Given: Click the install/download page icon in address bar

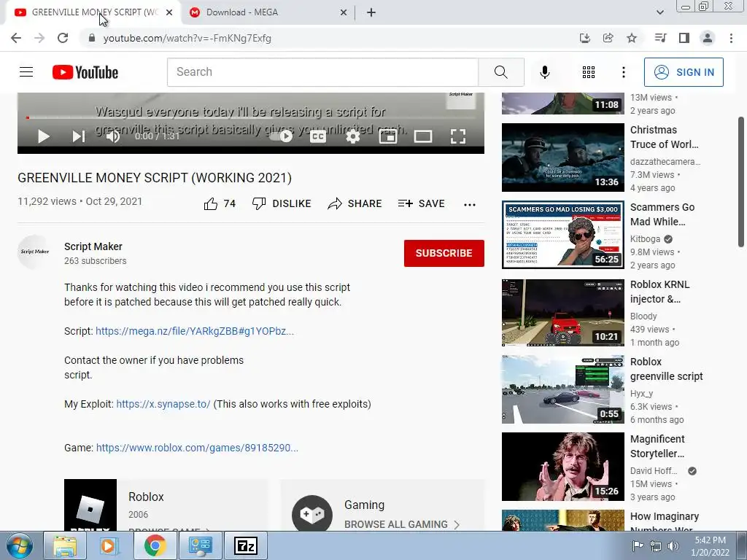Looking at the screenshot, I should point(585,38).
